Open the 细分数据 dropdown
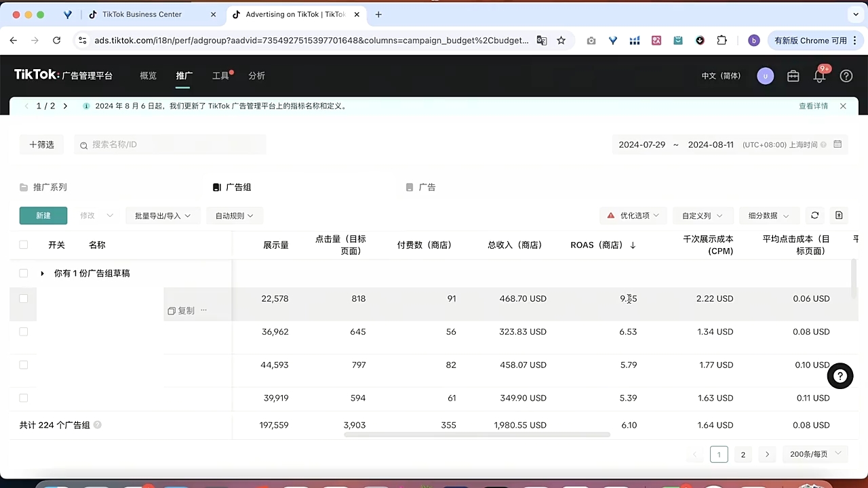This screenshot has width=868, height=488. tap(768, 215)
